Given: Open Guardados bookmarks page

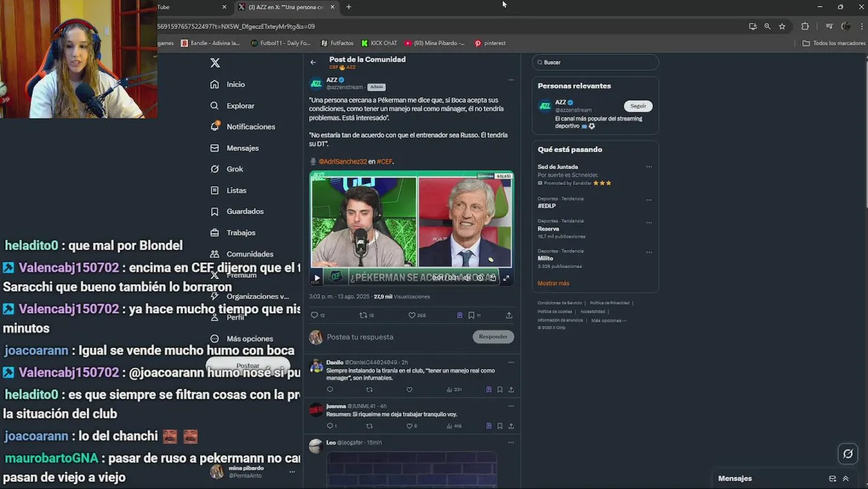Looking at the screenshot, I should (238, 211).
